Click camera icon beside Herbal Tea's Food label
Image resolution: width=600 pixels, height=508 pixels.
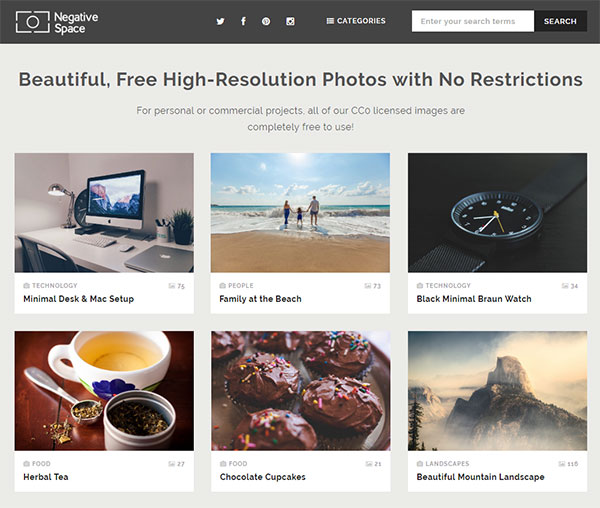coord(26,463)
